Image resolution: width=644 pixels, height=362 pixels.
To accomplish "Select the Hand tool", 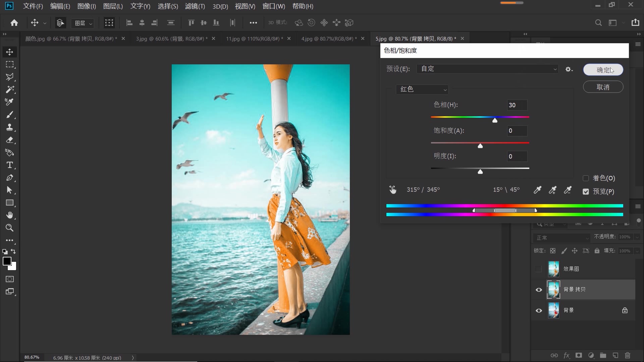I will (x=10, y=215).
